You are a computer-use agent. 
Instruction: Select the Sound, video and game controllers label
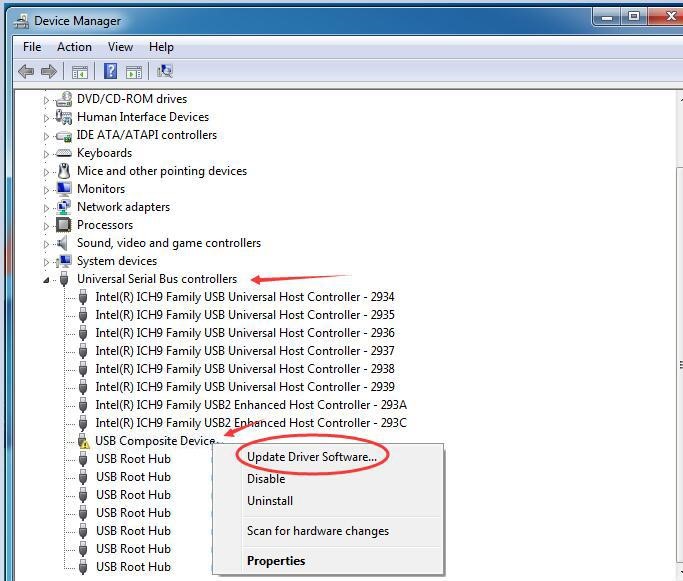pos(169,243)
